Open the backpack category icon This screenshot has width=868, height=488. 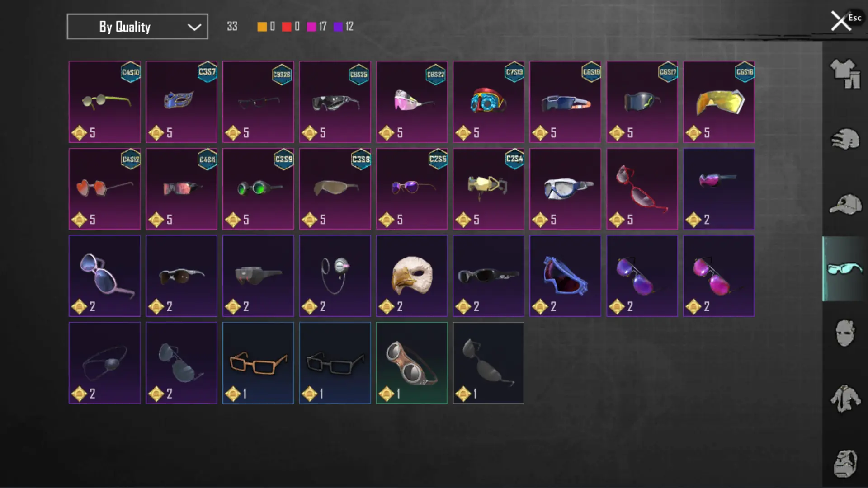click(845, 463)
